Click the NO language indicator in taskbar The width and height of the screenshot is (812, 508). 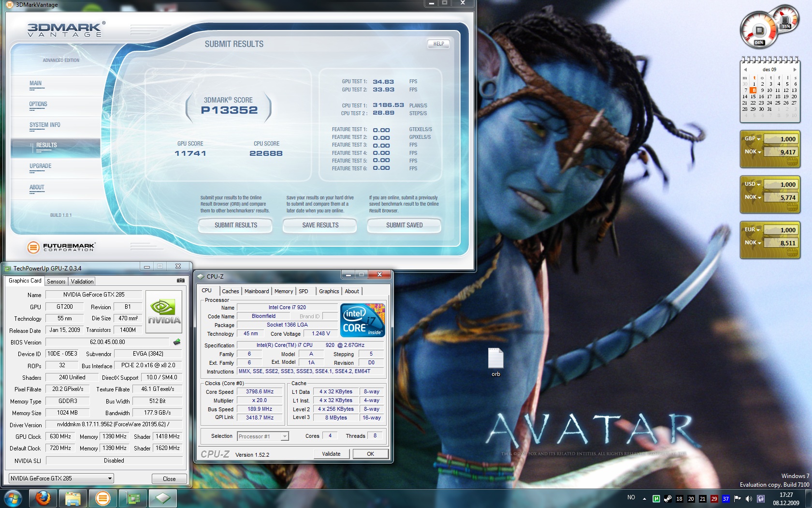click(631, 497)
